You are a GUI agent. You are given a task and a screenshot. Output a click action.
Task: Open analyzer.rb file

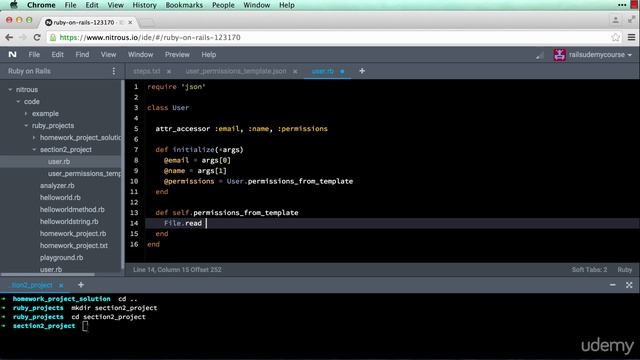pos(57,186)
